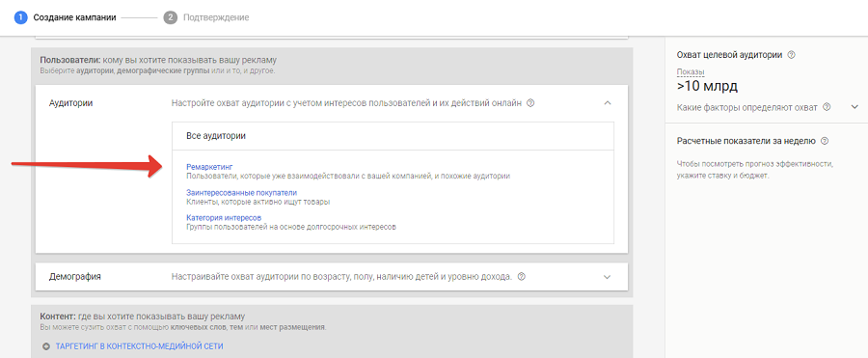Click help icon beside Какие факторы определяют охват
Image resolution: width=868 pixels, height=358 pixels.
click(827, 107)
